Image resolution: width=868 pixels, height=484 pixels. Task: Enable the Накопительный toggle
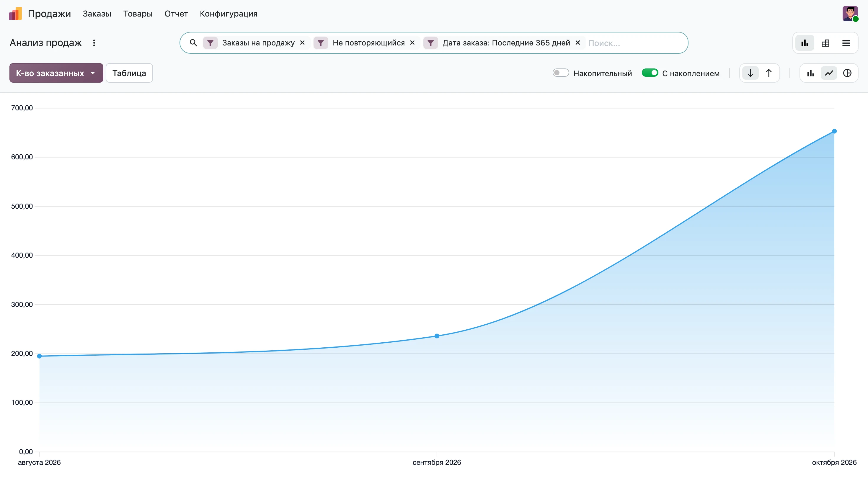pos(561,73)
